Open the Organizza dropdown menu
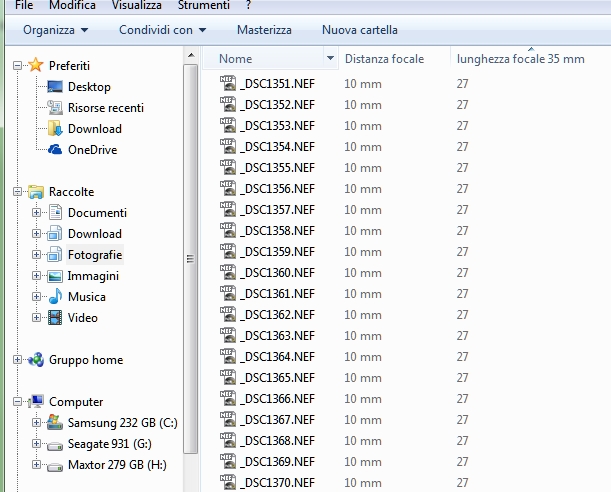This screenshot has width=611, height=492. coord(55,30)
